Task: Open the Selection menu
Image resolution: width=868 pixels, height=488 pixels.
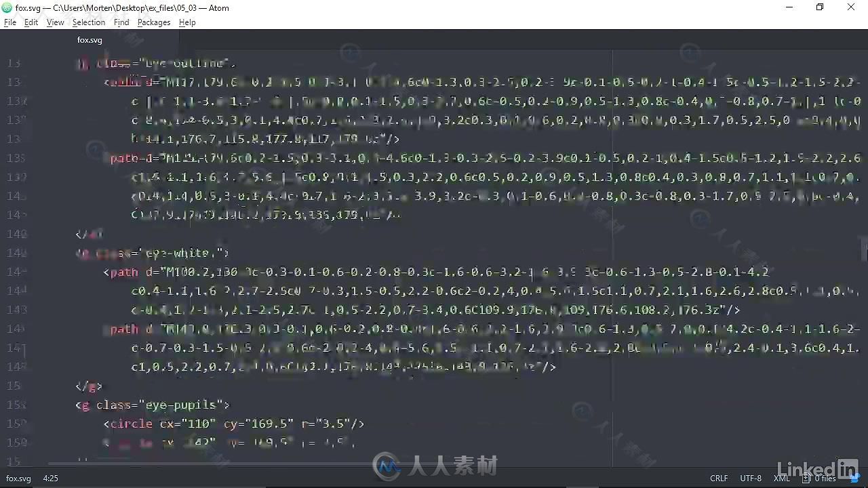Action: 89,22
